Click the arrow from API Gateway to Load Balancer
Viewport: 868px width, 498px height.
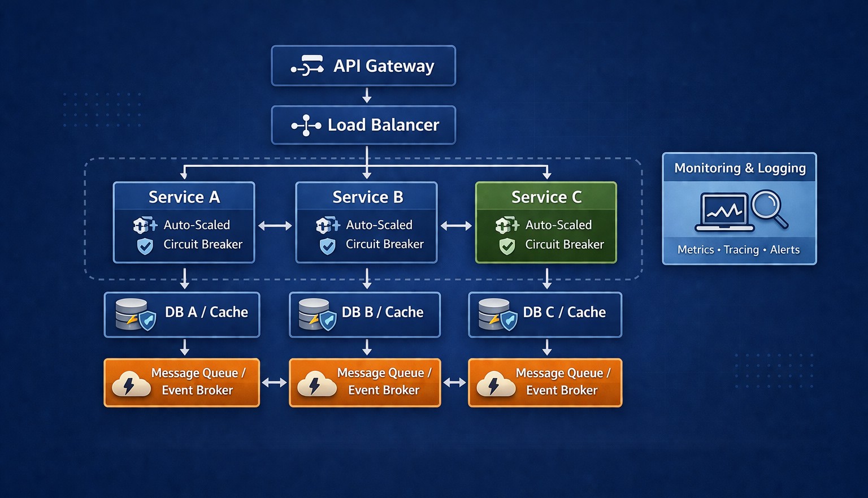point(367,95)
